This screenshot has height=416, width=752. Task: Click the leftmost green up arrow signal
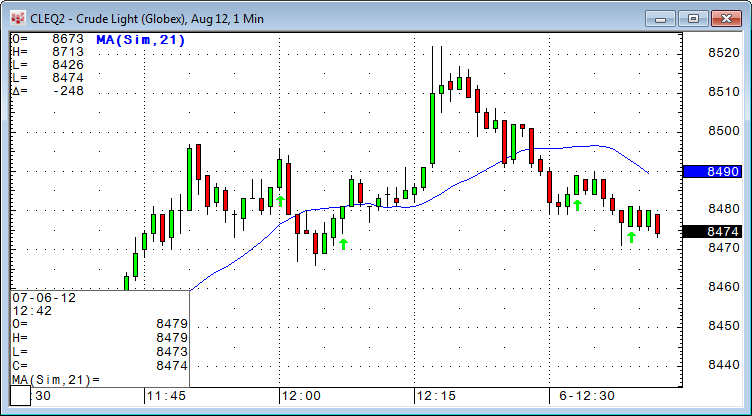click(281, 201)
